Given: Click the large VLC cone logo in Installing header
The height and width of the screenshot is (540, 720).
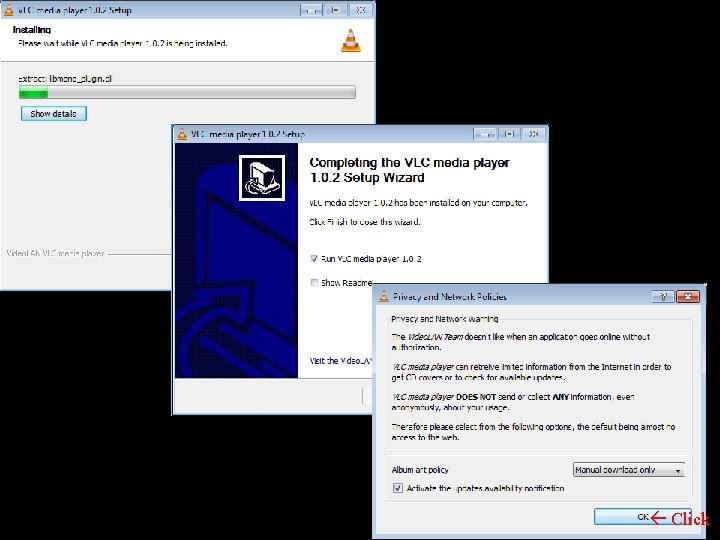Looking at the screenshot, I should (351, 40).
